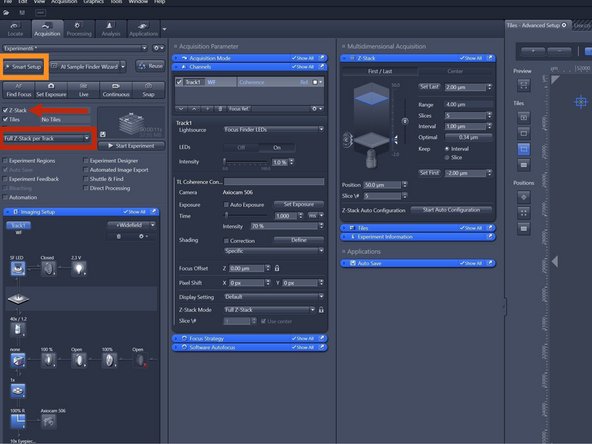The height and width of the screenshot is (444, 592).
Task: Click the add single position icon in Positions
Action: 523,197
